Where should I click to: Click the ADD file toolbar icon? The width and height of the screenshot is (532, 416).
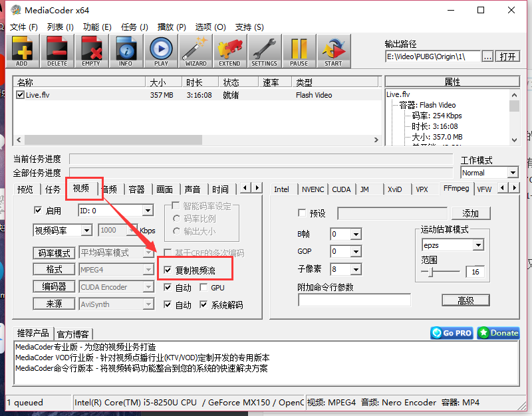23,51
